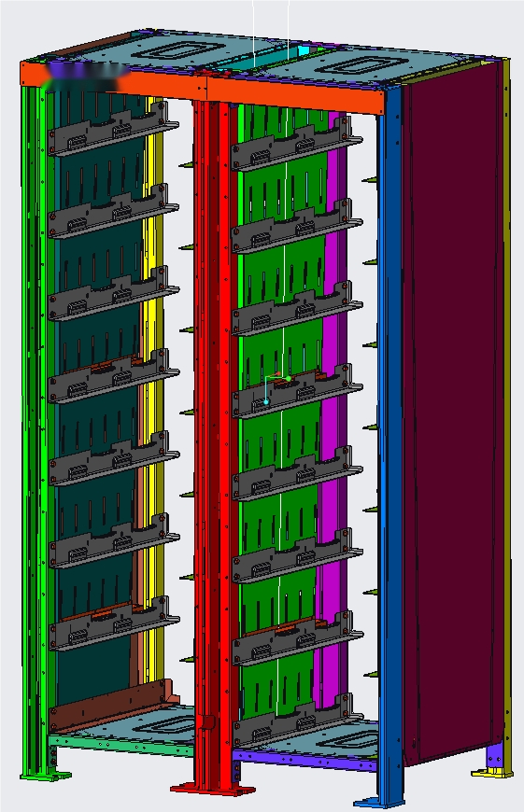Click the cyan point of the coordinate triad
Viewport: 524px width, 812px height.
[x=266, y=401]
